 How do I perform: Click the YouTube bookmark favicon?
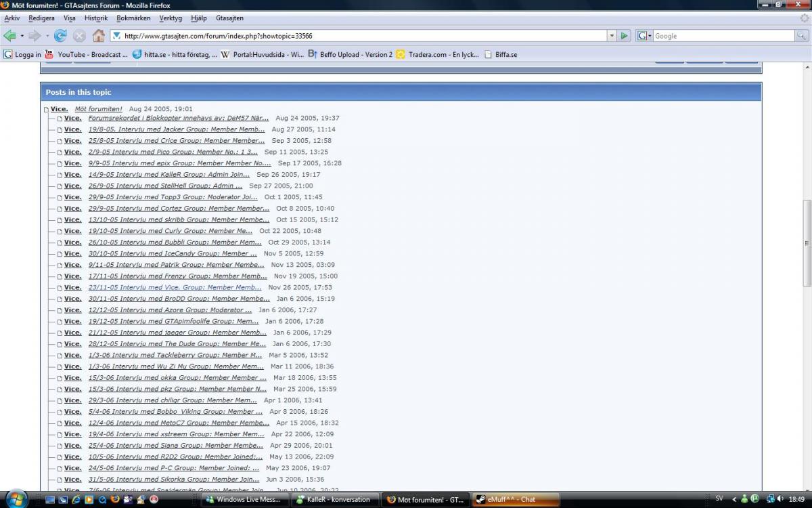(49, 54)
